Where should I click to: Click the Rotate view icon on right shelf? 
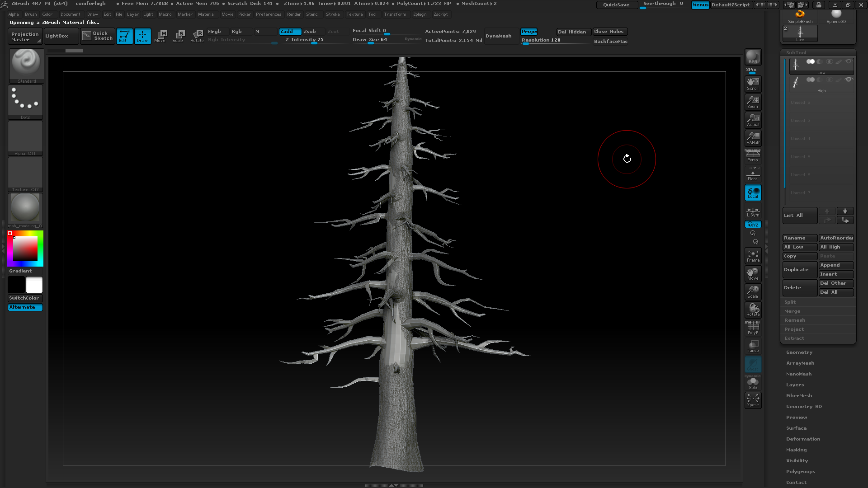coord(753,310)
